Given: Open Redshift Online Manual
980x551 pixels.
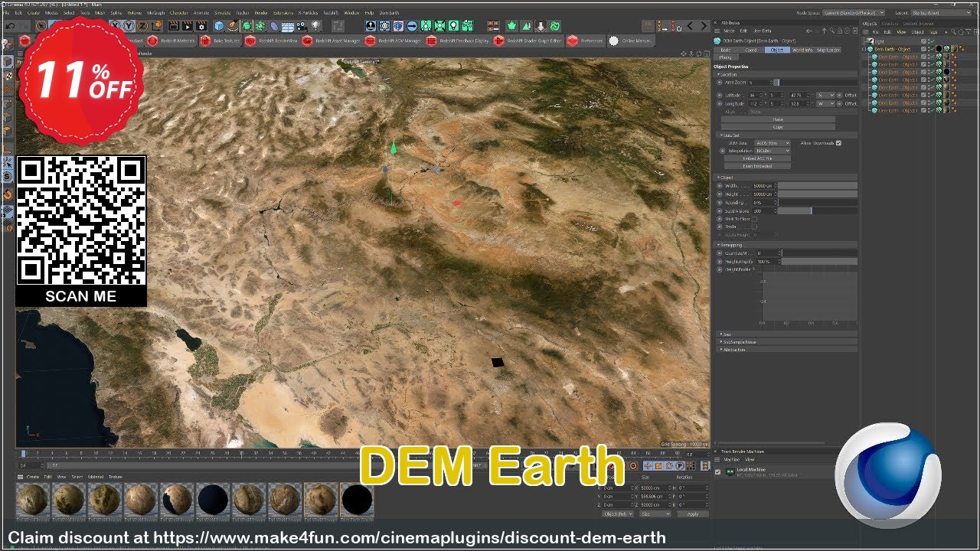Looking at the screenshot, I should point(631,41).
